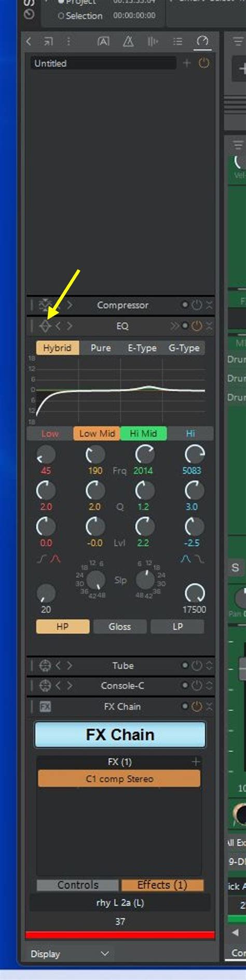This screenshot has height=980, width=246.
Task: Click the Untitled preset name field
Action: [103, 63]
